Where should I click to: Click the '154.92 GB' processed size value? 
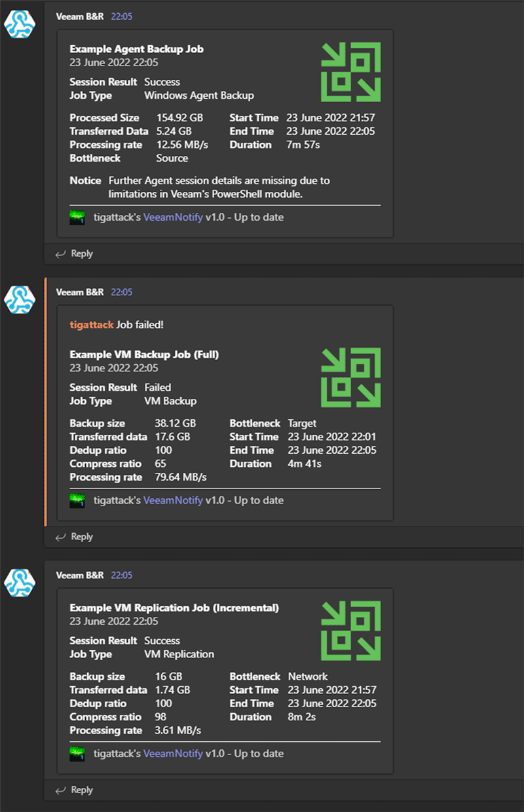pyautogui.click(x=179, y=118)
